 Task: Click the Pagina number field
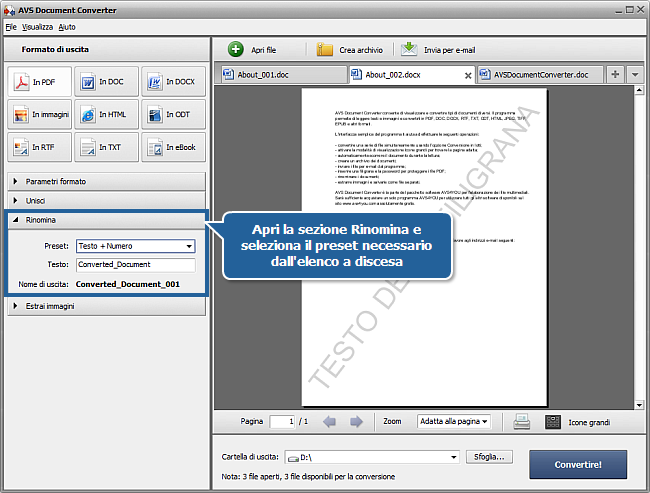282,421
